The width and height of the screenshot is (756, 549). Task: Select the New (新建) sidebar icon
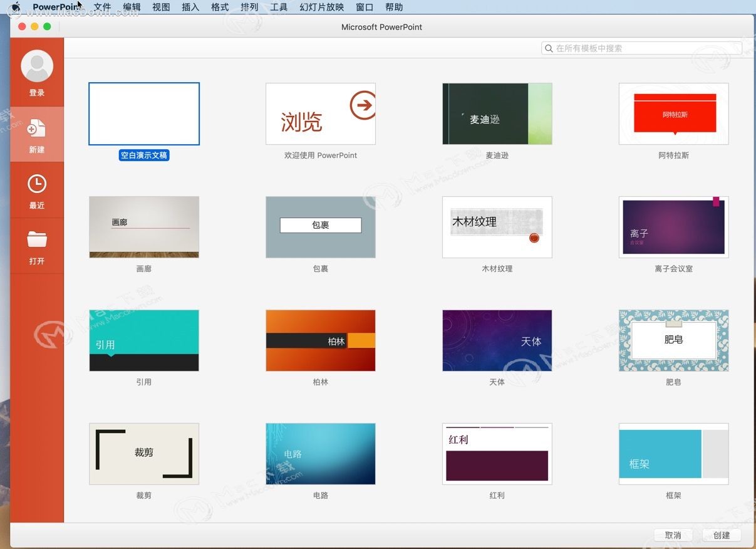coord(37,128)
